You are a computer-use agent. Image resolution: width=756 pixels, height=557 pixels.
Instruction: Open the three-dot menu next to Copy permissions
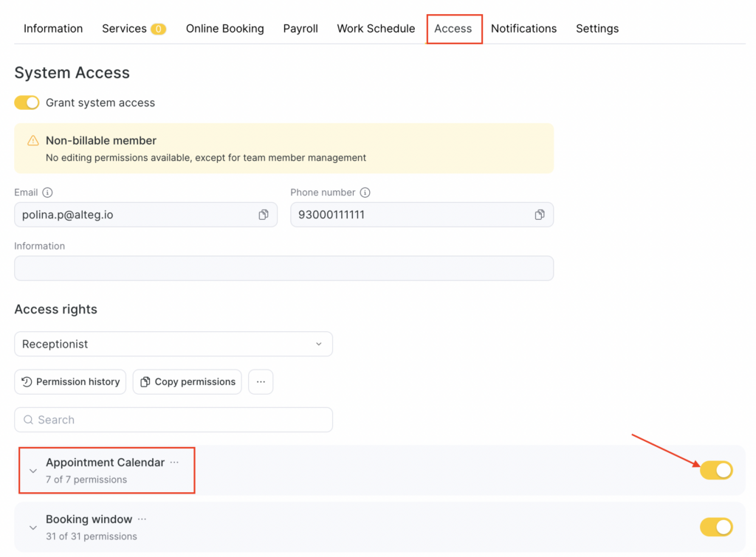click(x=261, y=381)
